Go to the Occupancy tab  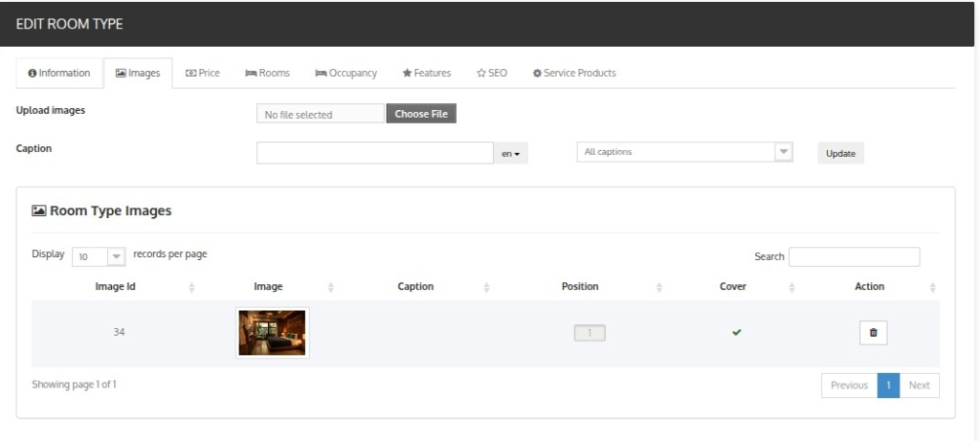point(346,73)
